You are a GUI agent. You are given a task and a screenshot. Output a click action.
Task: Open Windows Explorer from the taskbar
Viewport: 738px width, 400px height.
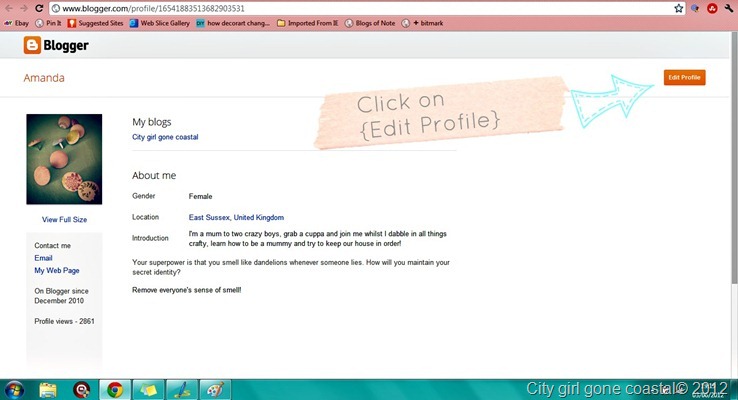click(x=48, y=390)
